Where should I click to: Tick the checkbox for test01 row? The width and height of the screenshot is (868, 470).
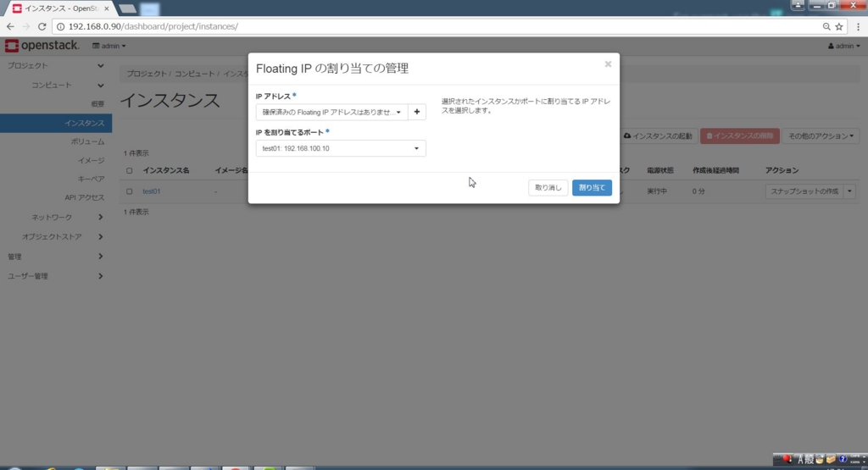click(129, 191)
